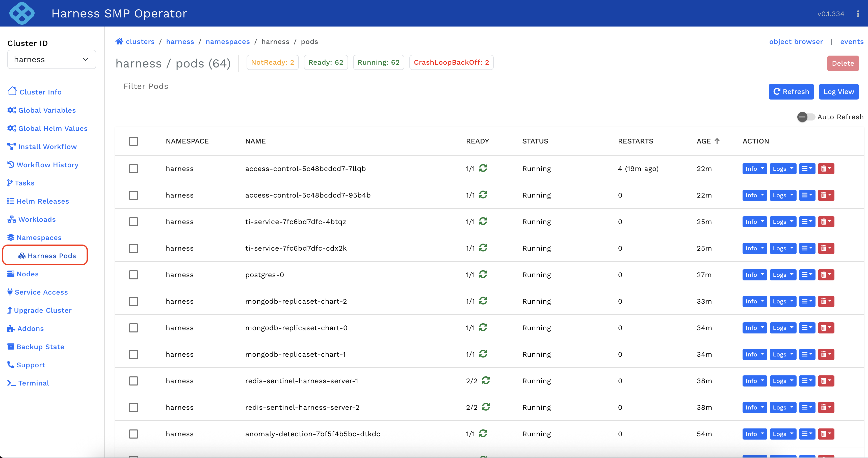Click the restart icon for redis-sentinel-harness-server-1

[486, 380]
